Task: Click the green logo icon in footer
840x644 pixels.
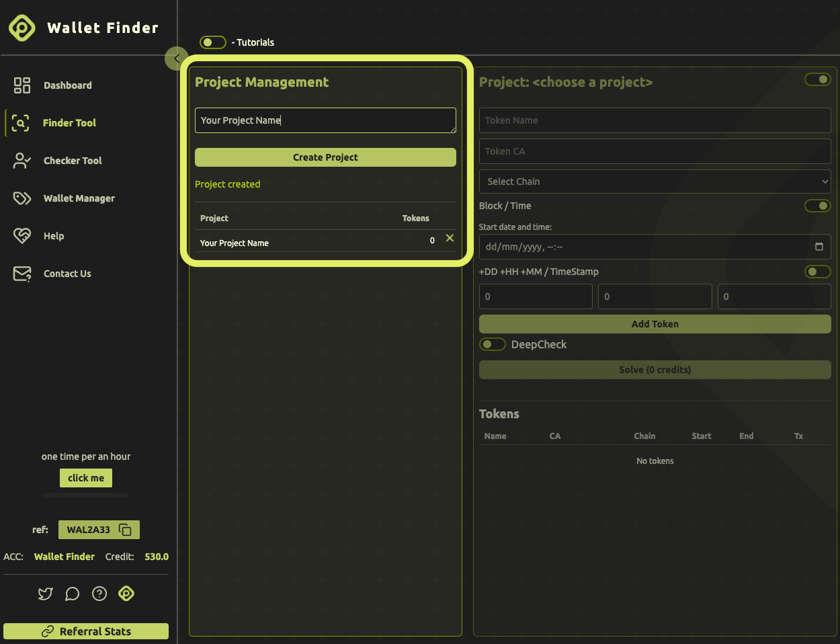Action: [x=126, y=594]
